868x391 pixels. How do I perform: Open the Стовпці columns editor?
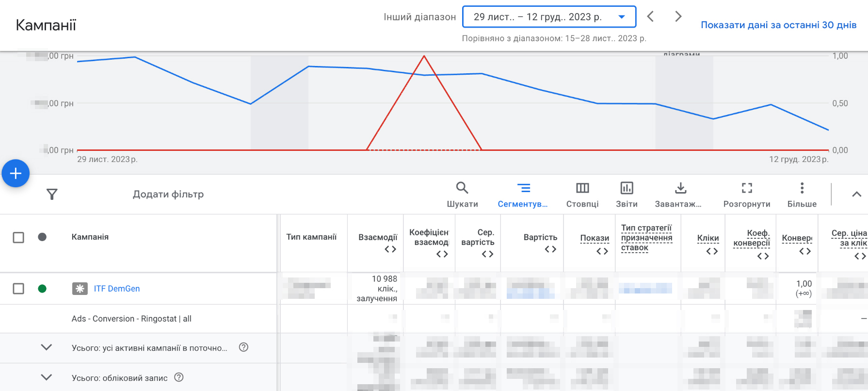[582, 194]
